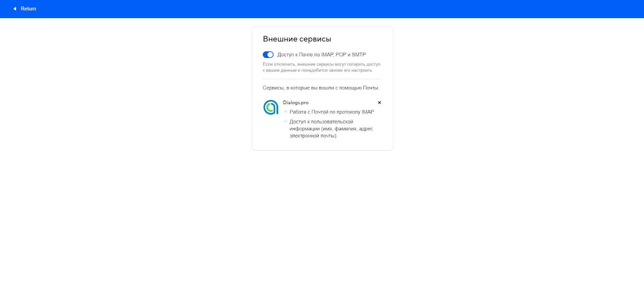Click the 'Сервисы, в которые вы вошли' subtitle
This screenshot has height=302, width=644.
[x=320, y=88]
